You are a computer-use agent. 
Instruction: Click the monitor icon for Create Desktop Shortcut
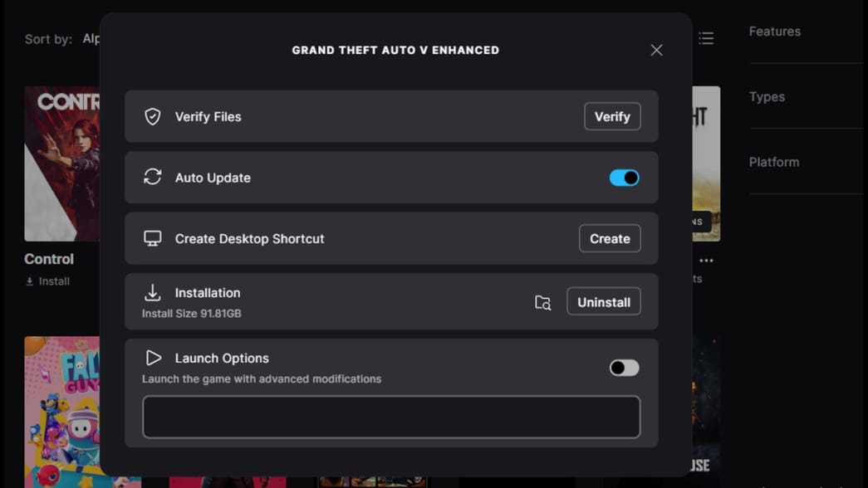point(152,238)
